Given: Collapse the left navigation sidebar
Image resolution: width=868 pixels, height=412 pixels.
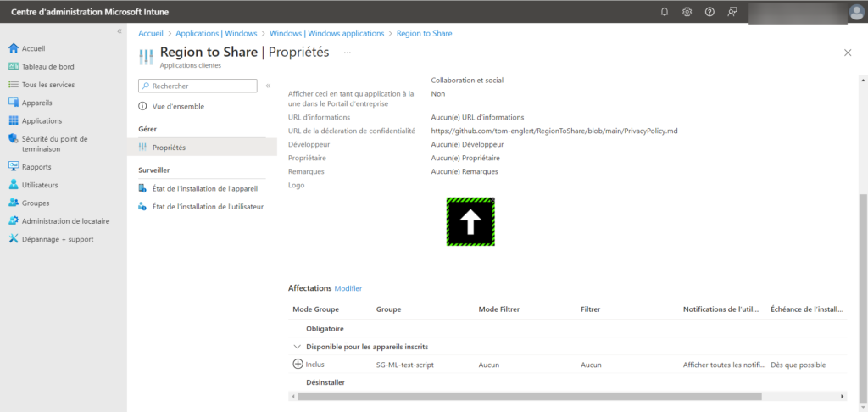Looking at the screenshot, I should 119,31.
